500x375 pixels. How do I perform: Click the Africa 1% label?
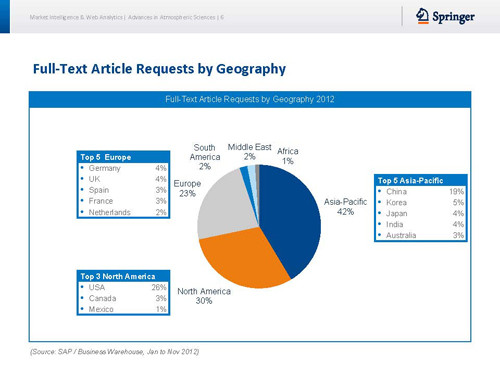click(x=288, y=156)
